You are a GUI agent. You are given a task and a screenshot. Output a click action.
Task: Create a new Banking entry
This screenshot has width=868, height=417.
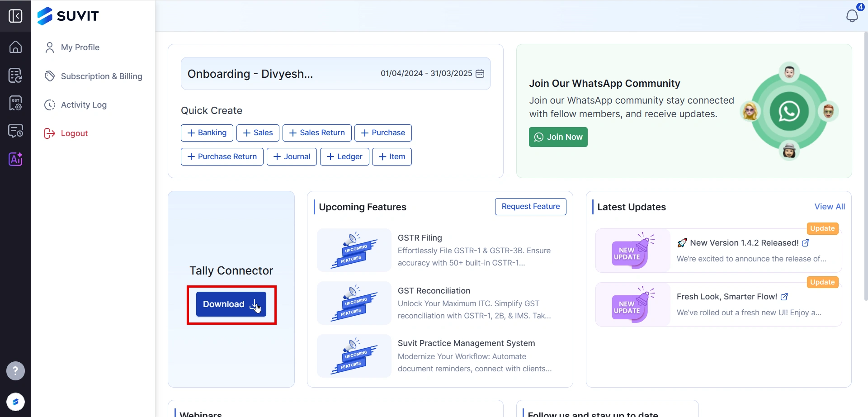[x=207, y=133]
